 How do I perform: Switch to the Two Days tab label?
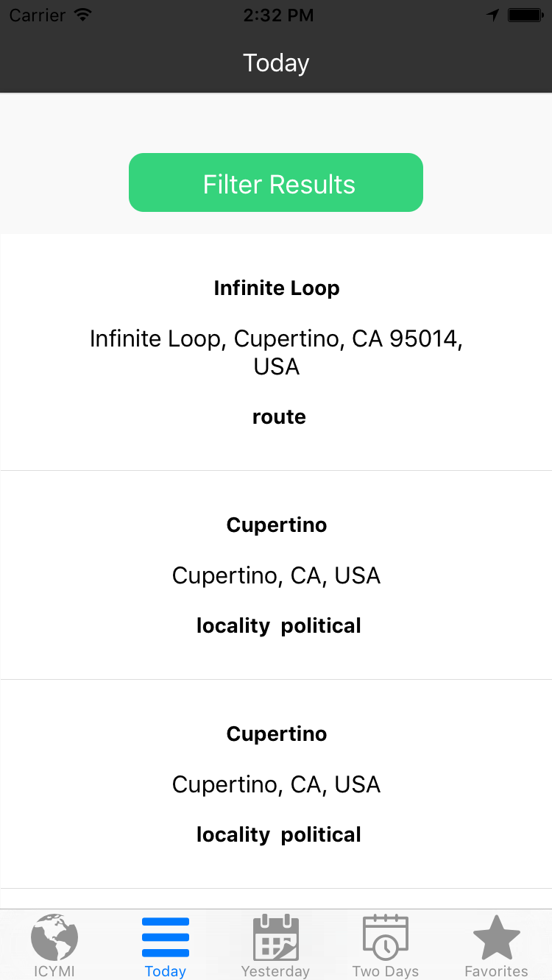coord(386,971)
